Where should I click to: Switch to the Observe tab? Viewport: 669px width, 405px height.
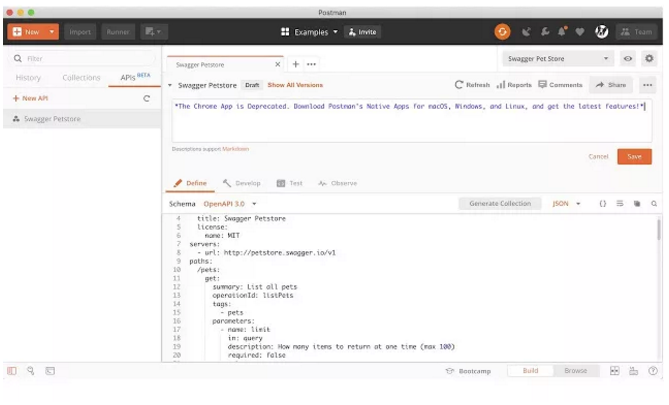click(x=337, y=183)
